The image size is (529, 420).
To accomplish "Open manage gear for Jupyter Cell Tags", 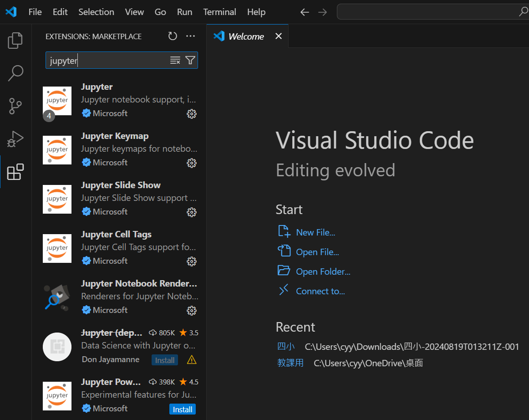I will (192, 261).
